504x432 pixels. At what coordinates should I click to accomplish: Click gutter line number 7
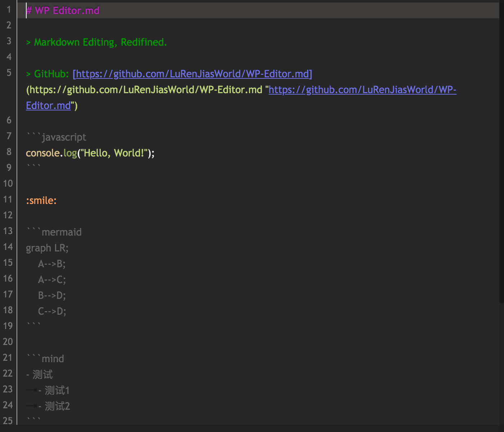(9, 136)
